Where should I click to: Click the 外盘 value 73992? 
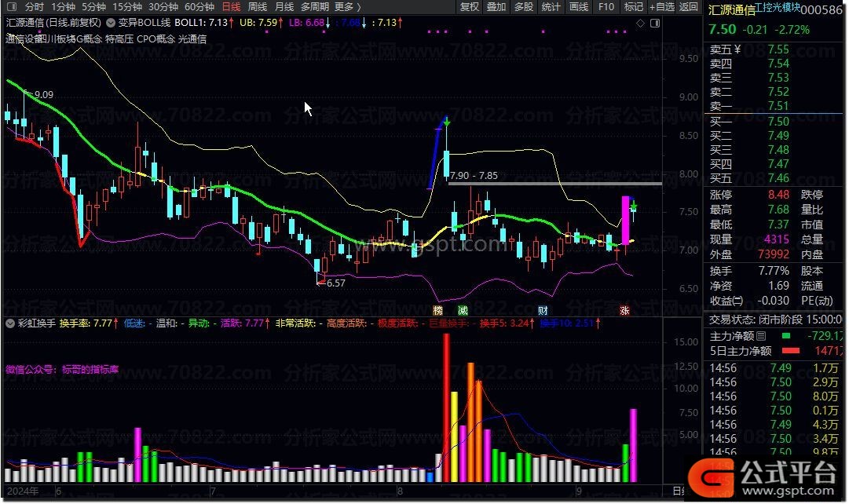[x=774, y=254]
